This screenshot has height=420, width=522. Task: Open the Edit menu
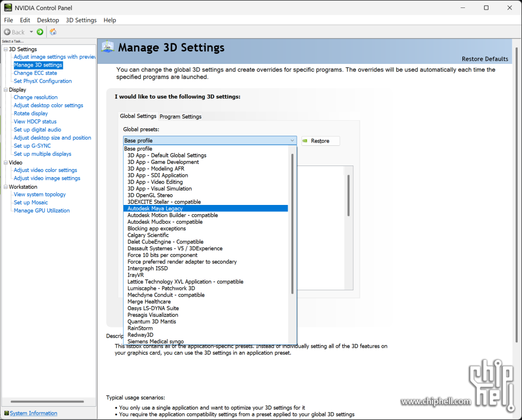coord(25,20)
